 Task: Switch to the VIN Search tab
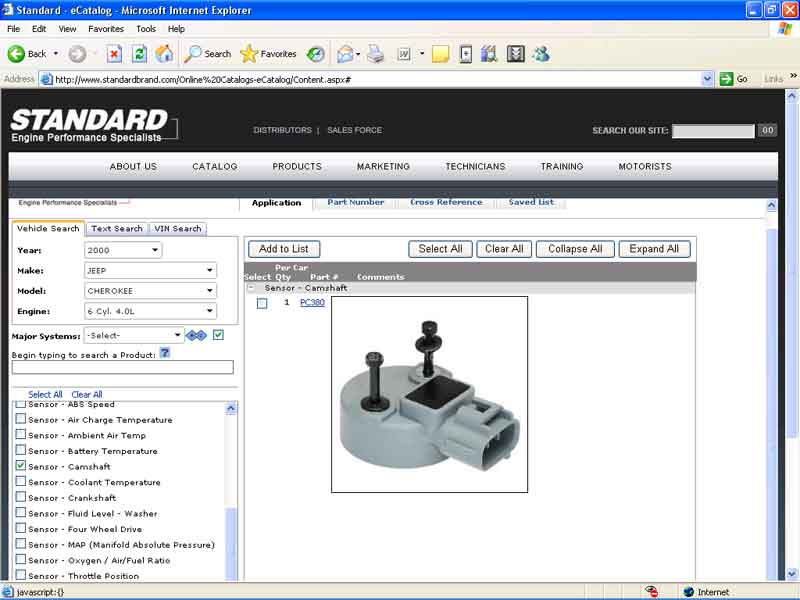177,228
